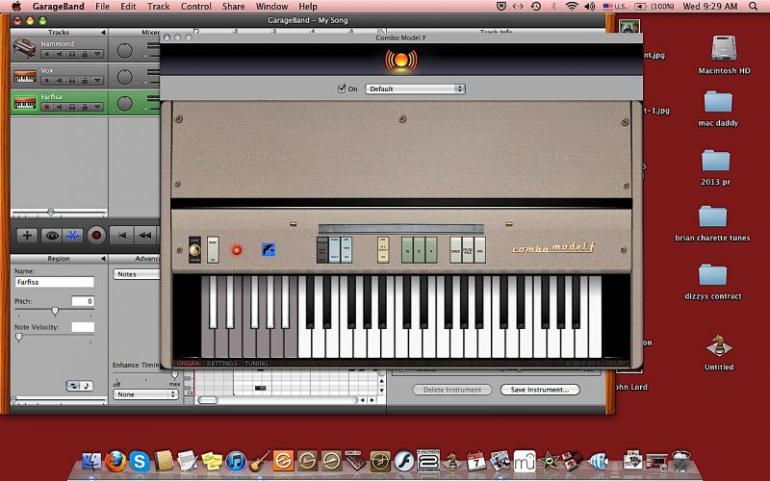
Task: Open the Macintosh HD desktop drive
Action: [724, 50]
